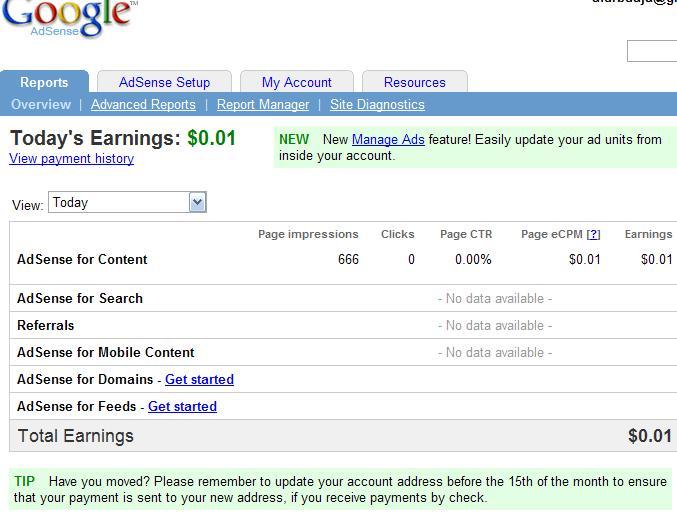Image resolution: width=677 pixels, height=528 pixels.
Task: Click the $0.01 Page eCPM value
Action: [x=585, y=259]
